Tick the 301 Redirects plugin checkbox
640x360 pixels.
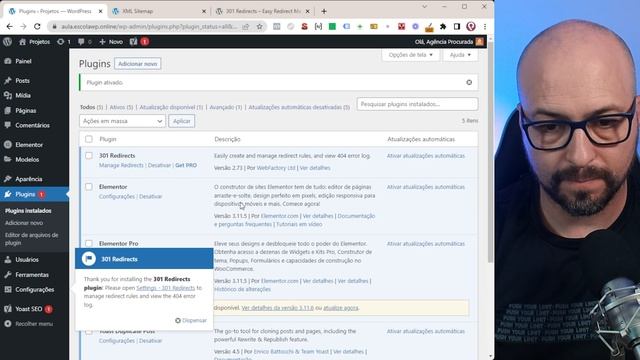pos(89,156)
